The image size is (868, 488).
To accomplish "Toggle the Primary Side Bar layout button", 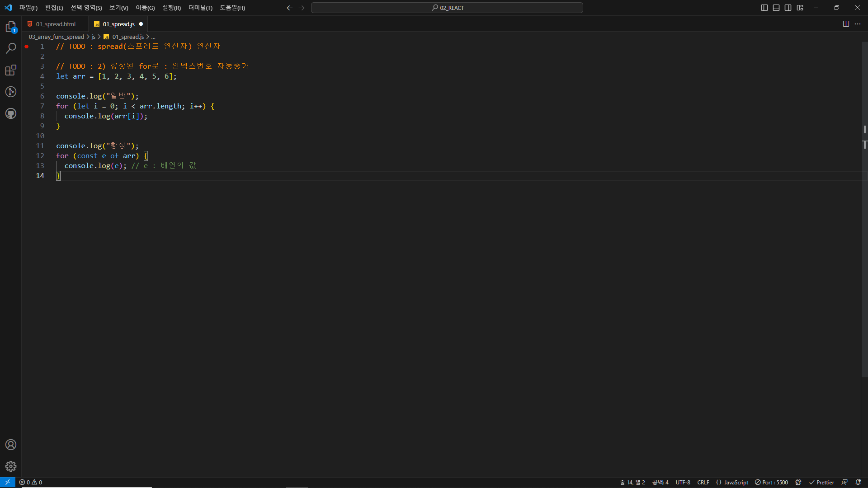I will tap(764, 8).
